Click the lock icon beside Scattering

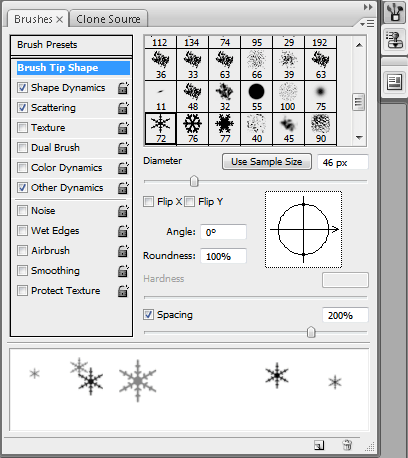coord(123,108)
